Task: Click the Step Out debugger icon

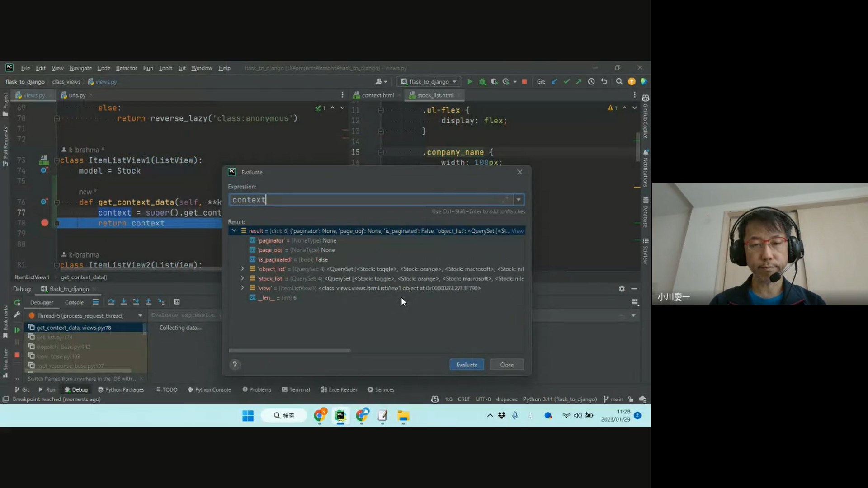Action: 148,302
